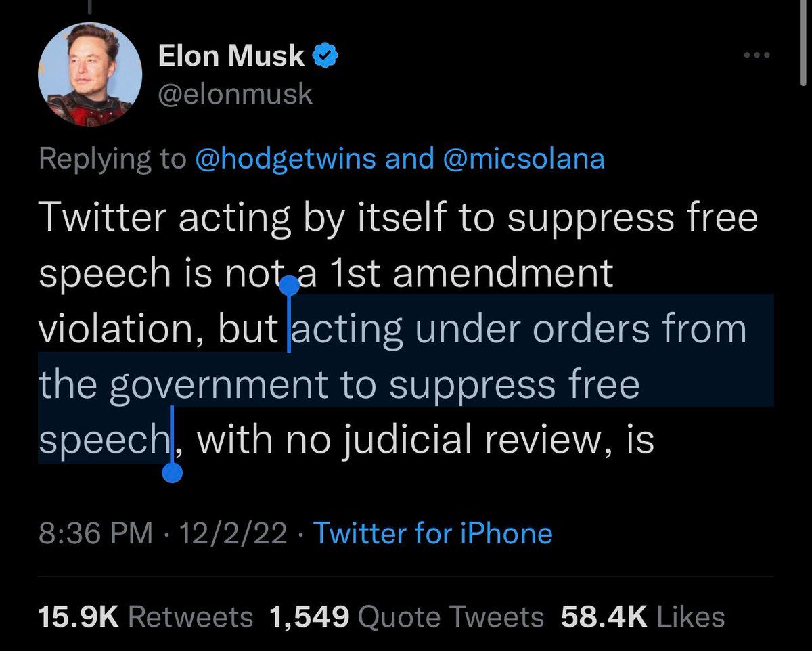Click the highlighted 'the government to suppress free' line
This screenshot has height=651, width=812.
pyautogui.click(x=338, y=384)
